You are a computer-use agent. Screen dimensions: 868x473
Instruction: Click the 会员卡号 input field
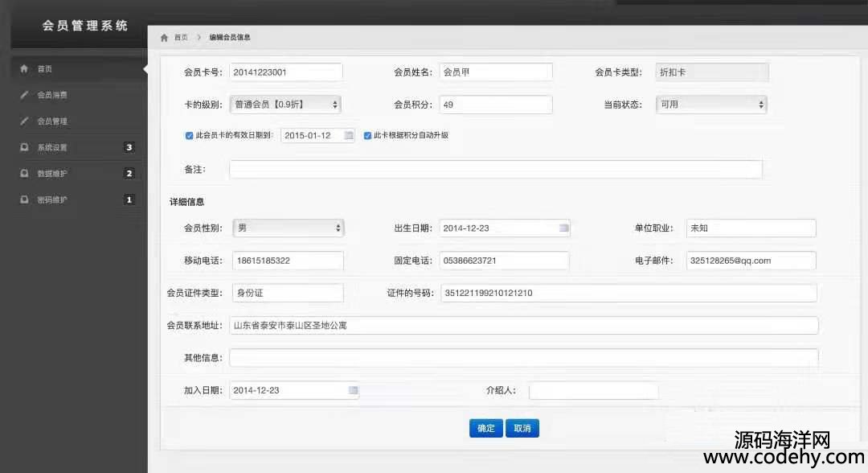pos(286,72)
